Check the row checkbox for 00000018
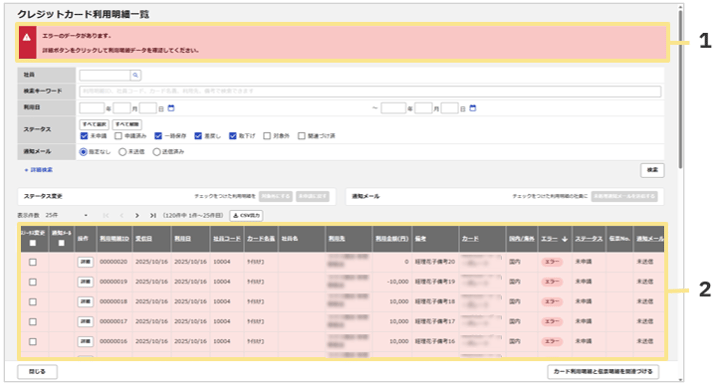The height and width of the screenshot is (385, 717). (x=32, y=302)
